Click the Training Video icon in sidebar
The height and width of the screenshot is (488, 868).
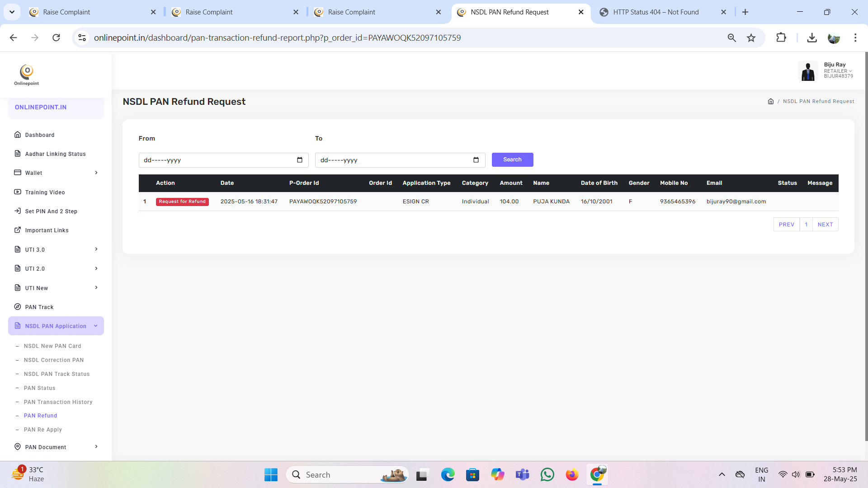click(x=18, y=192)
